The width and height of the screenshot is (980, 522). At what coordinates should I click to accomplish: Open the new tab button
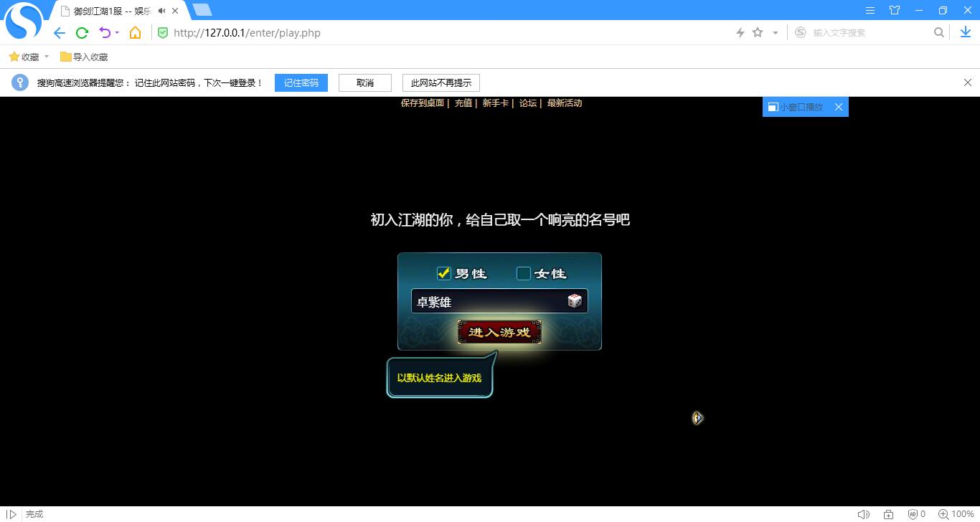tap(202, 10)
